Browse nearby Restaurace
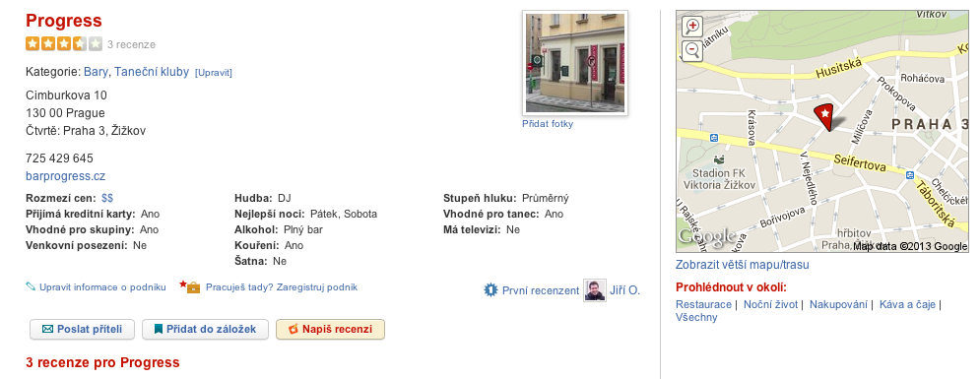Viewport: 980px width, 379px height. click(703, 305)
